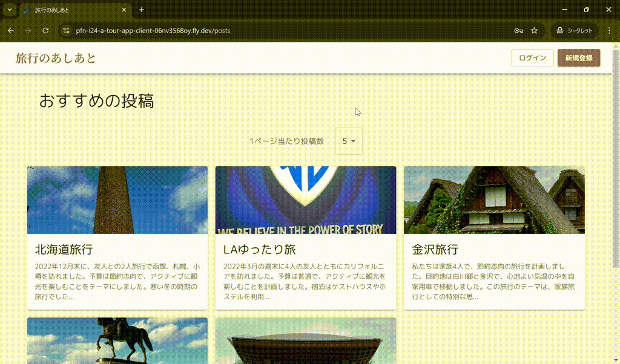Click the page vertical scrollbar

616,158
